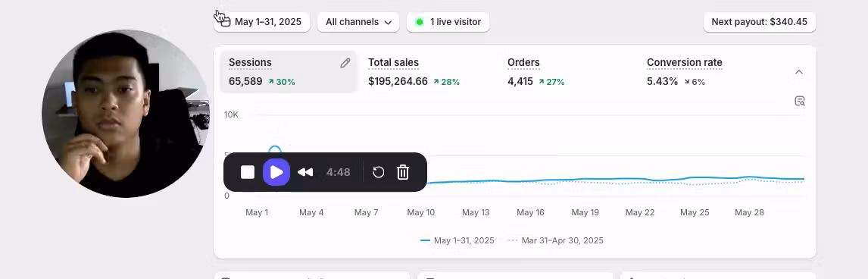868x279 pixels.
Task: Click the 4,415 orders value
Action: pyautogui.click(x=520, y=81)
